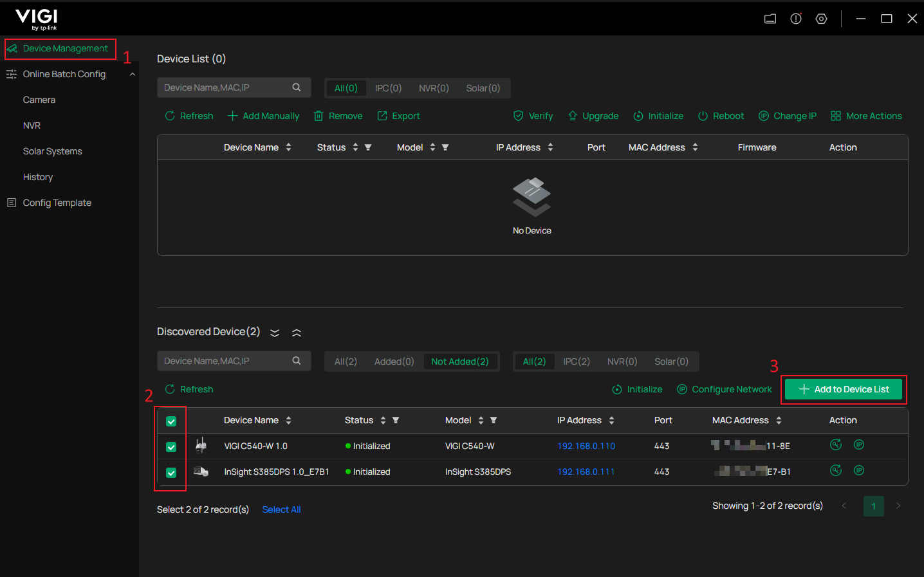Screen dimensions: 924x577
Task: Click the Reboot power icon
Action: (703, 116)
